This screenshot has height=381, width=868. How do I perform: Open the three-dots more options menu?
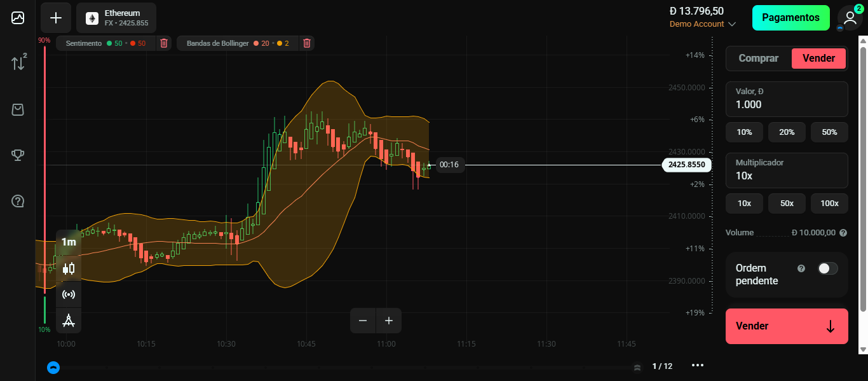click(x=698, y=366)
